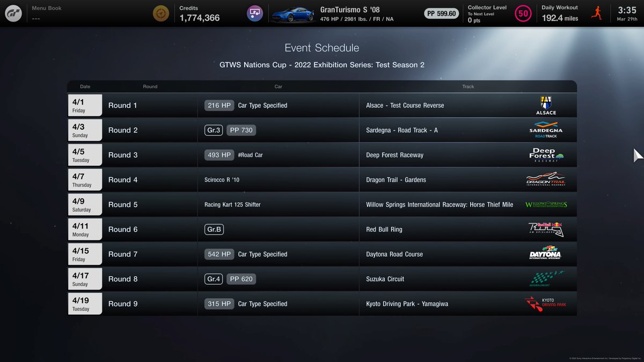Click the Daytona International Speedway logo
The height and width of the screenshot is (362, 644).
(546, 254)
